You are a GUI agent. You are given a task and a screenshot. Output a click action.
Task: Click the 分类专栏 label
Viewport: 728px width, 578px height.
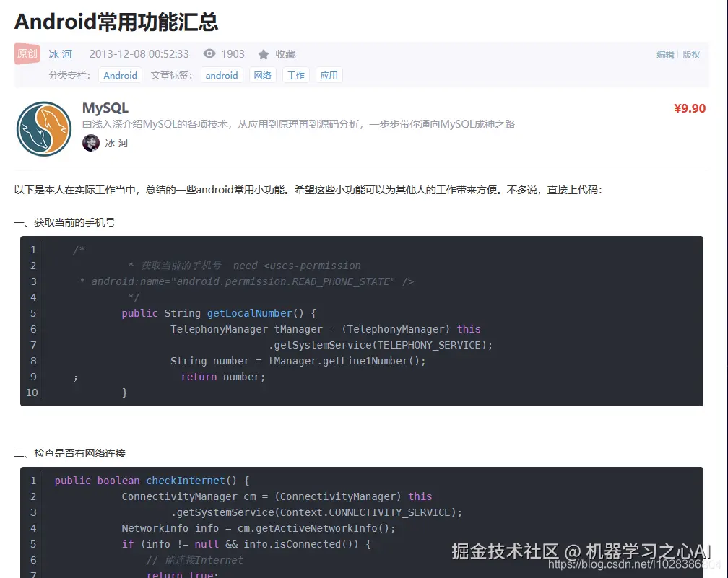69,75
